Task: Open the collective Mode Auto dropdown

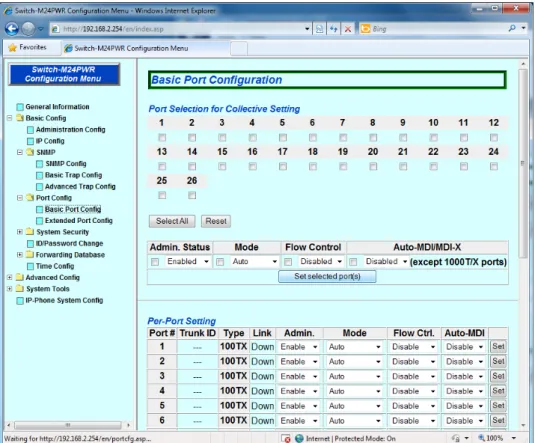Action: (x=254, y=261)
